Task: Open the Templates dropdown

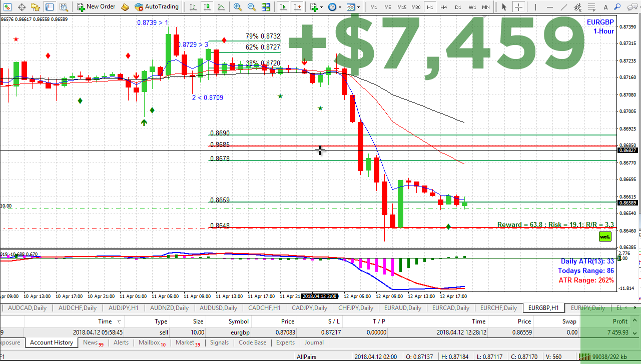Action: 353,7
